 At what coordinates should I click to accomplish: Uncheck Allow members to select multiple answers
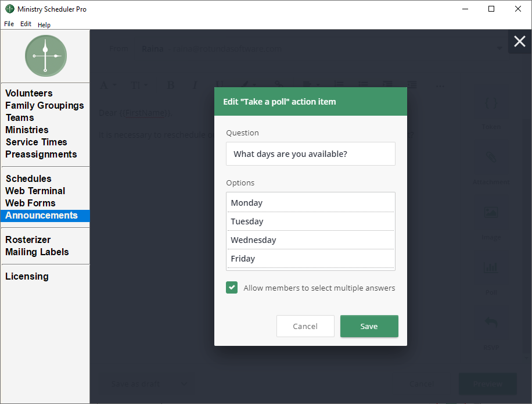click(x=232, y=288)
